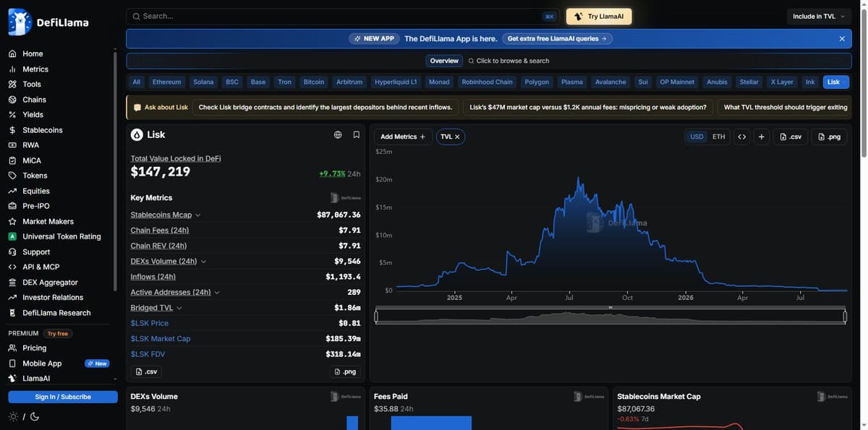Bookmark the Lisk chain
Screen dimensions: 868x430
click(357, 135)
